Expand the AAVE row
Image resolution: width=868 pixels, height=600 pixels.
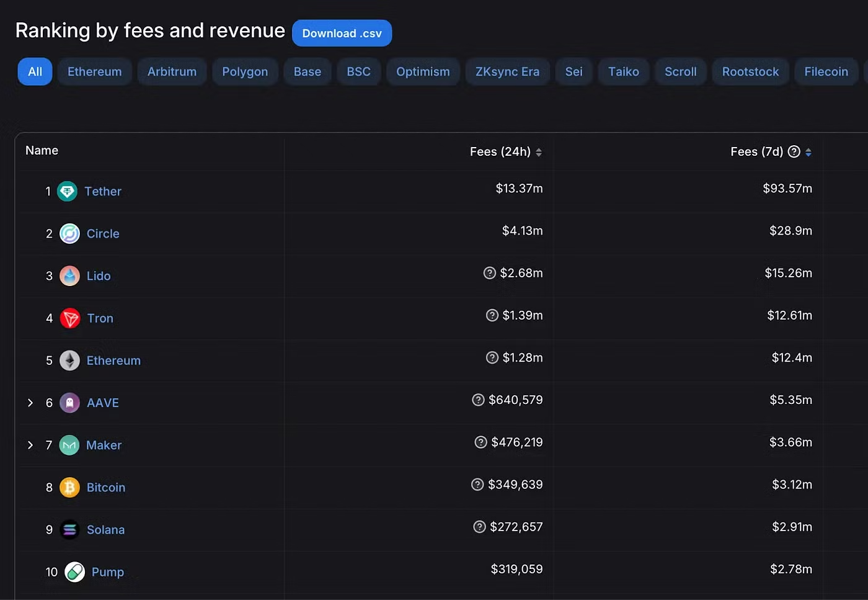point(30,403)
